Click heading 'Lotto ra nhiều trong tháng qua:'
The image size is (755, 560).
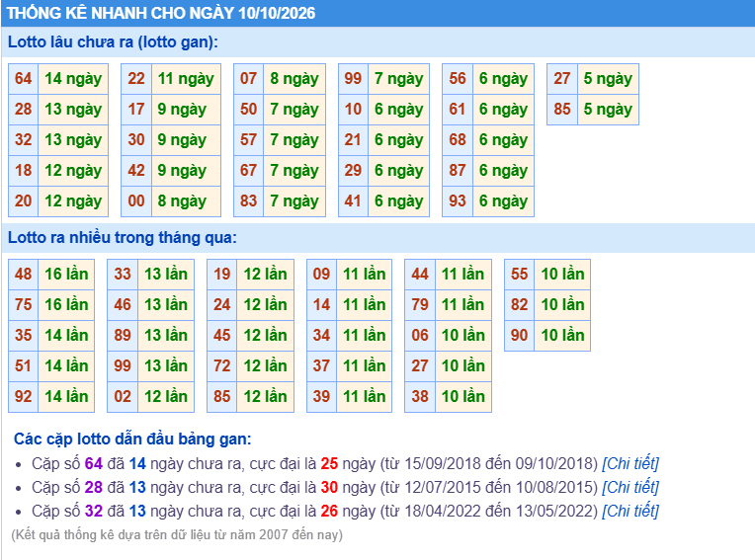pos(123,237)
